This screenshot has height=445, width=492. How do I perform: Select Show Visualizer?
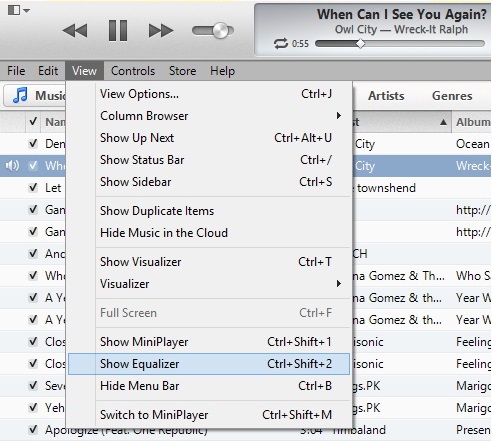(209, 262)
